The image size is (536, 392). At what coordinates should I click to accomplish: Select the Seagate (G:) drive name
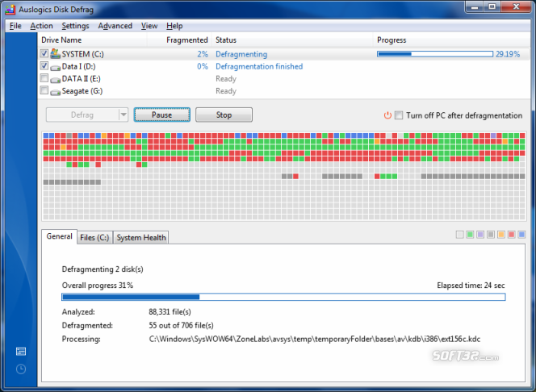[82, 91]
